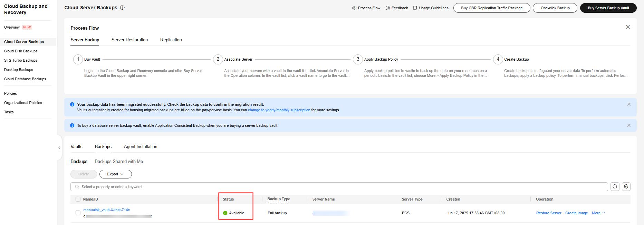Focus the keyword search field
This screenshot has height=225, width=644.
[x=339, y=187]
